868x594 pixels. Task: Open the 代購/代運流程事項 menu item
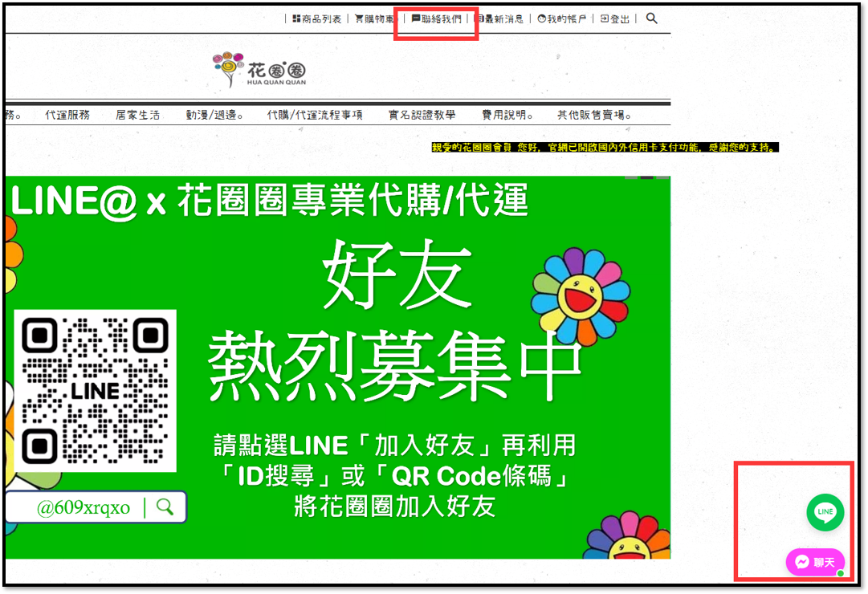pos(315,115)
